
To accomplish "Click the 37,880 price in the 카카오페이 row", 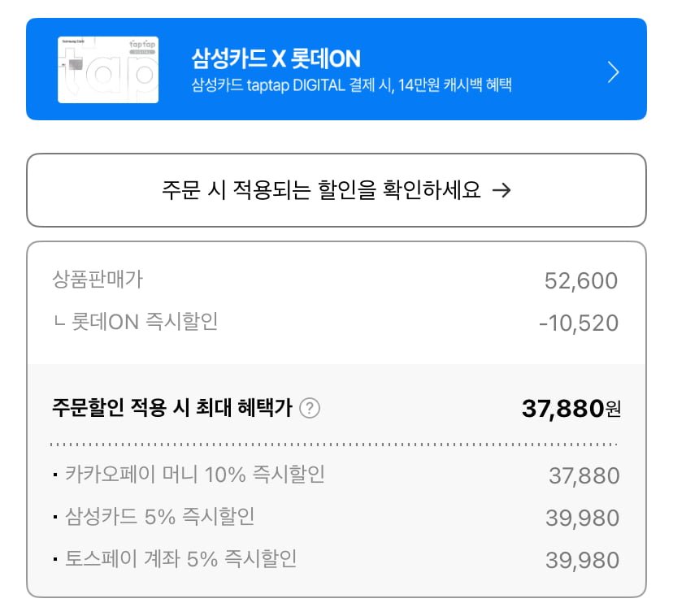I will point(584,475).
